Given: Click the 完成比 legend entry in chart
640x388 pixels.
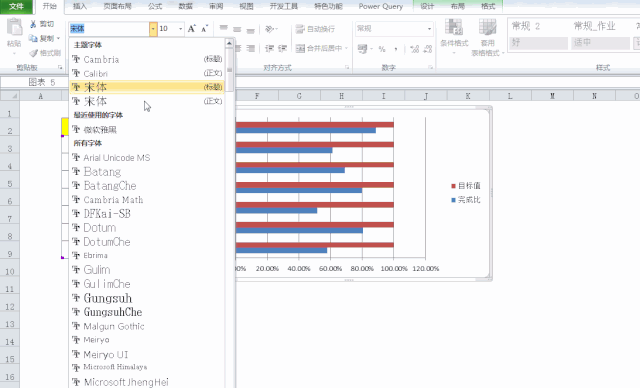Looking at the screenshot, I should click(x=466, y=200).
